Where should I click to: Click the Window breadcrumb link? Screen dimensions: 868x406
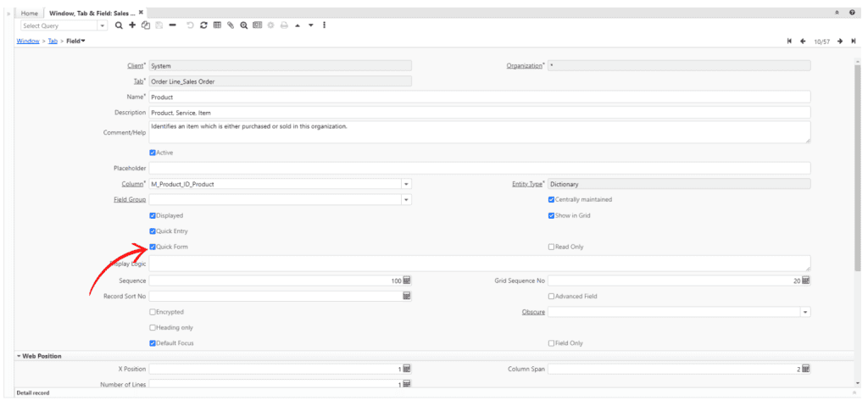pos(27,41)
